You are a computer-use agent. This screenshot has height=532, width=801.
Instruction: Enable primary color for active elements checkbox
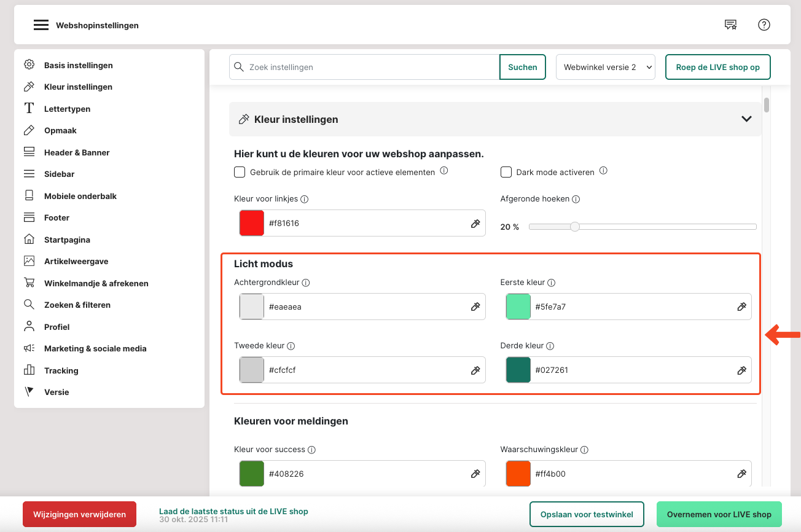(x=240, y=172)
